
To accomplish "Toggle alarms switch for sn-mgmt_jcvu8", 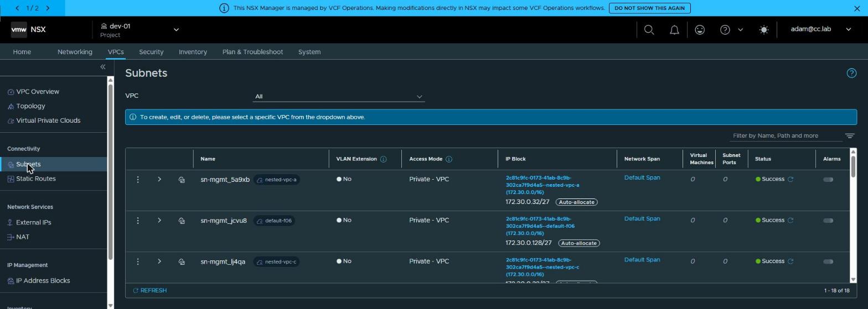I will coord(828,221).
